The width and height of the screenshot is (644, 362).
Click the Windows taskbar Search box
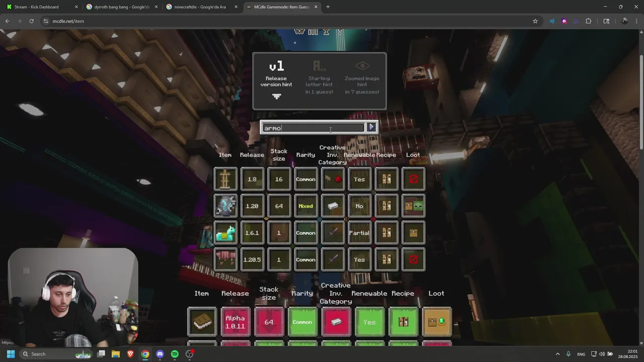click(57, 354)
